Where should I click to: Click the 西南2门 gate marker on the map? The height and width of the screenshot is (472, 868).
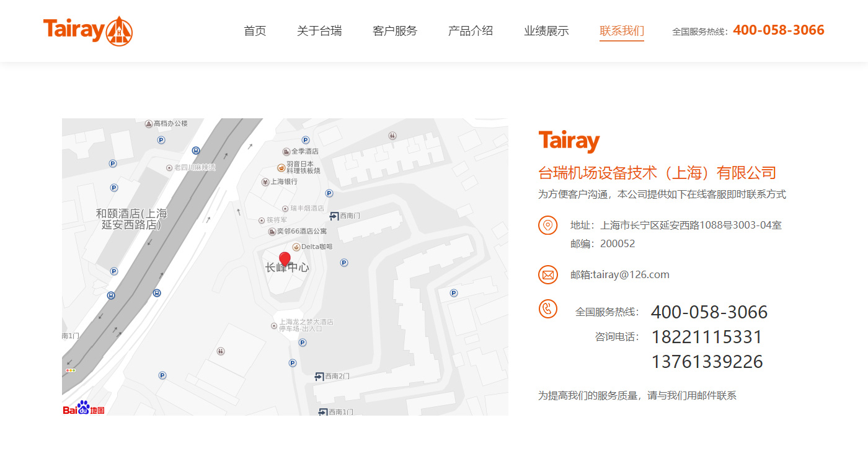(x=319, y=377)
